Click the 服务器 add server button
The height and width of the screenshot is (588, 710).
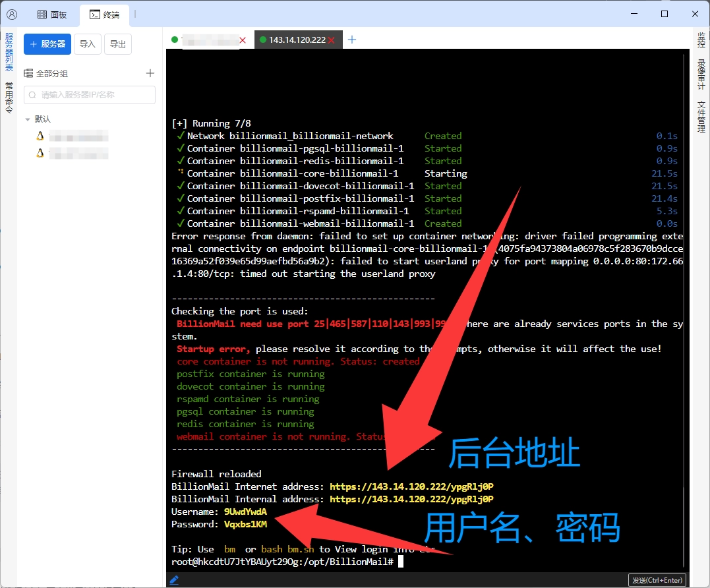click(47, 44)
